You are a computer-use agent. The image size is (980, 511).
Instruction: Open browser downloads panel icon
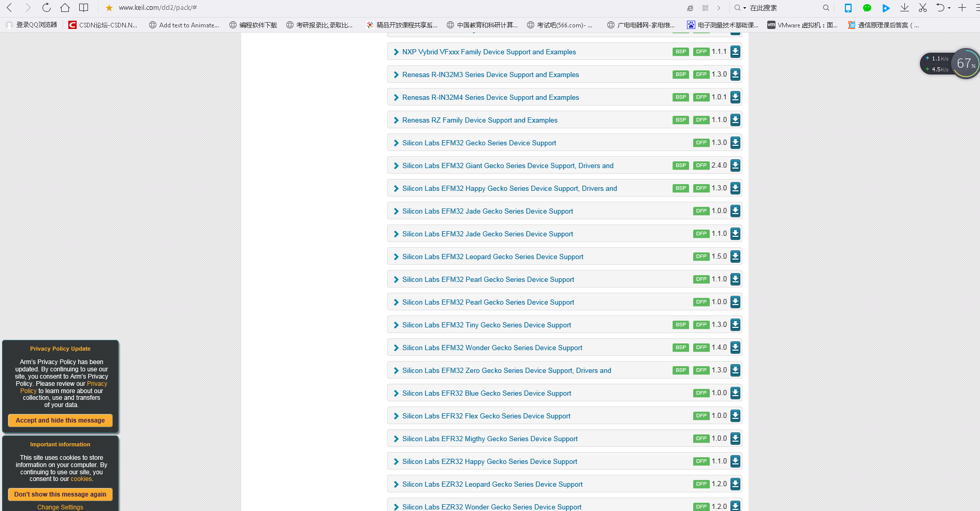904,8
